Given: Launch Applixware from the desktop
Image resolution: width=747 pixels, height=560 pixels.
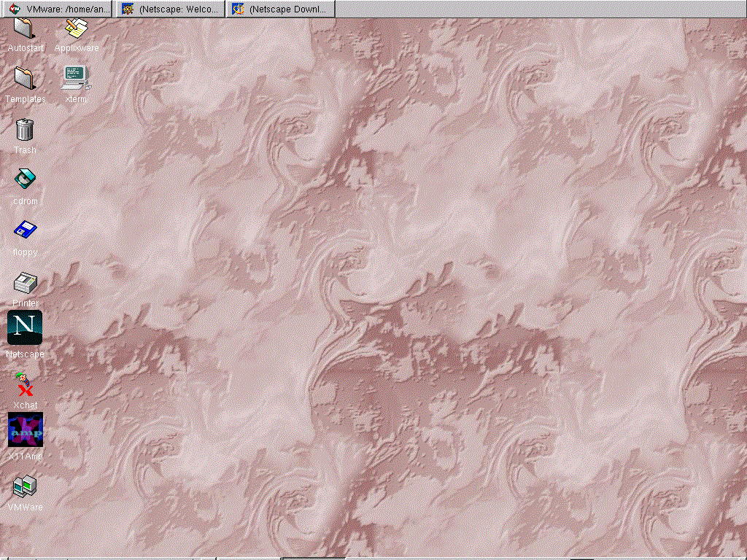Looking at the screenshot, I should pyautogui.click(x=76, y=29).
